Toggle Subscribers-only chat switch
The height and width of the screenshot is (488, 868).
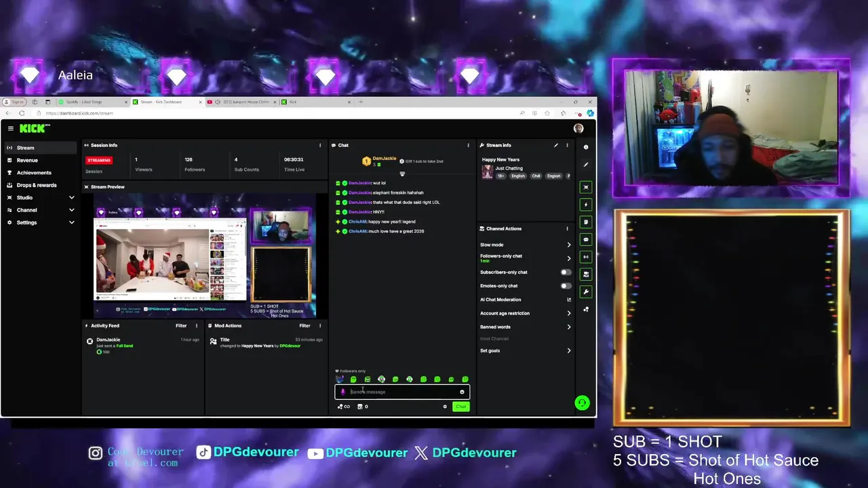click(566, 272)
